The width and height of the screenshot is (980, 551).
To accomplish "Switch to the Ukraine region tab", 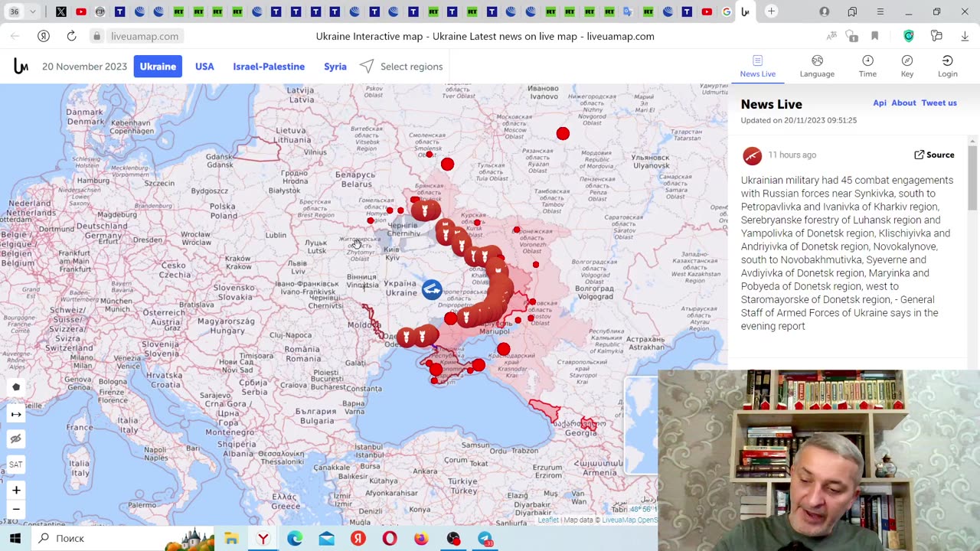I will pos(158,67).
